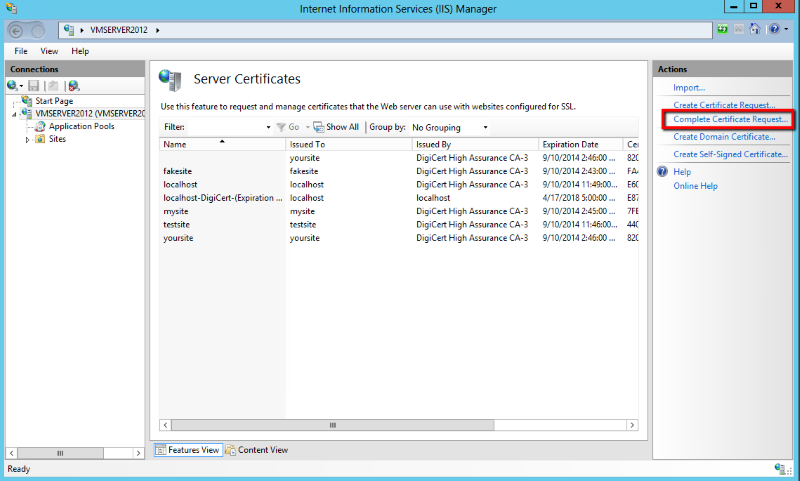Click the Home icon in the address bar

[x=755, y=30]
